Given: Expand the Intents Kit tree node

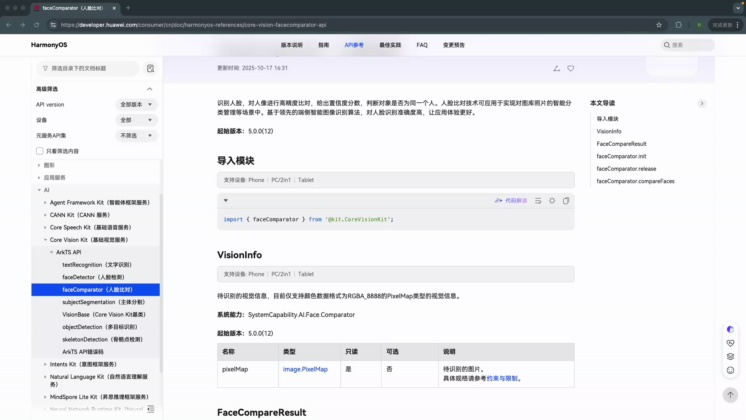Looking at the screenshot, I should tap(45, 364).
